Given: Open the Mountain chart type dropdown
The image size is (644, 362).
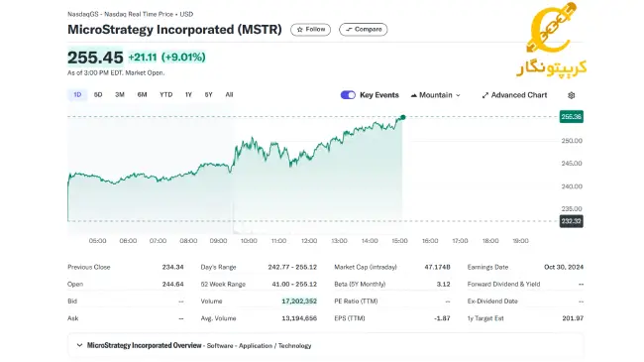Looking at the screenshot, I should (x=435, y=95).
